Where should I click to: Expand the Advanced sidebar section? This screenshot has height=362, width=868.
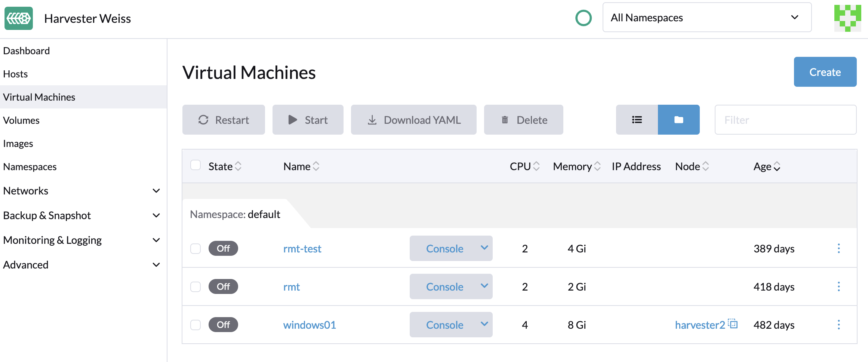point(25,265)
